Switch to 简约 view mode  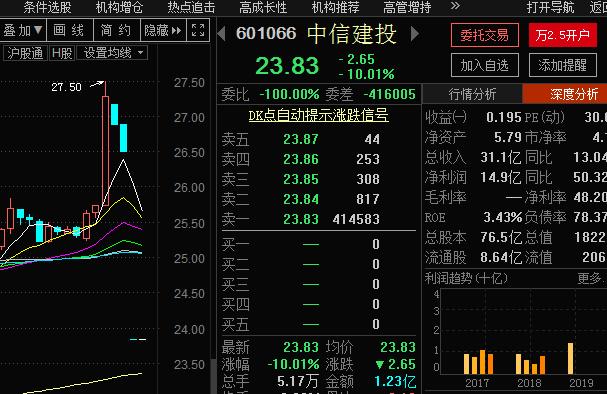click(117, 30)
